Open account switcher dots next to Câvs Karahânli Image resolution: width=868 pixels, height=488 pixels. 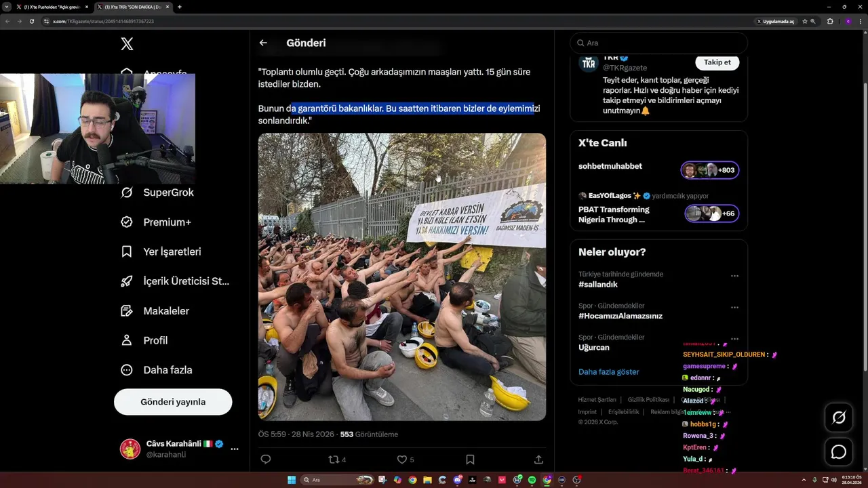(235, 449)
